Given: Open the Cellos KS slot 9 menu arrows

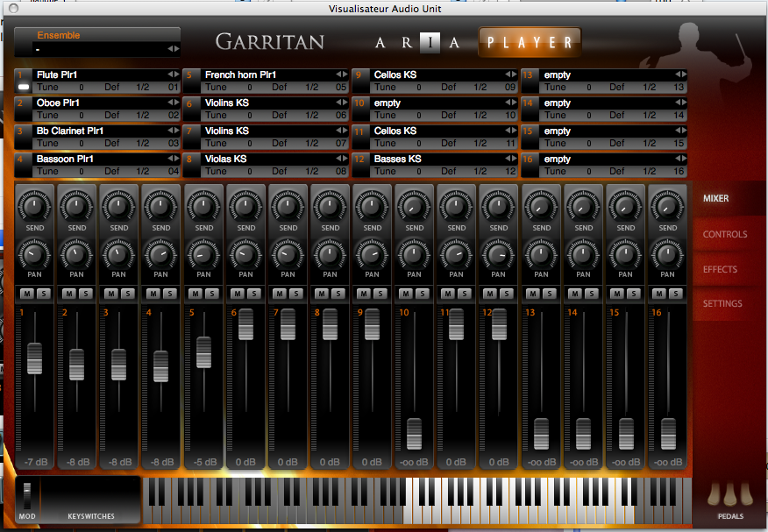Looking at the screenshot, I should 509,75.
